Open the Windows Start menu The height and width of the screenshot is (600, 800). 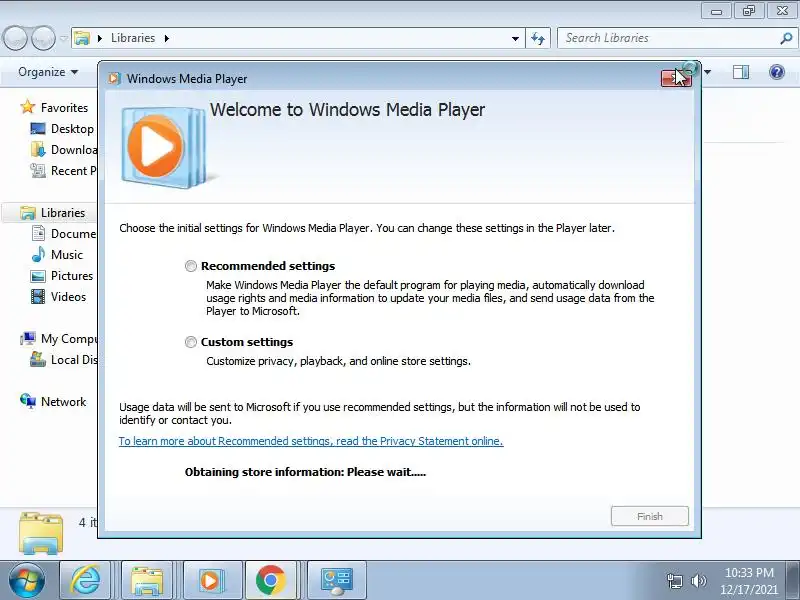(x=26, y=580)
